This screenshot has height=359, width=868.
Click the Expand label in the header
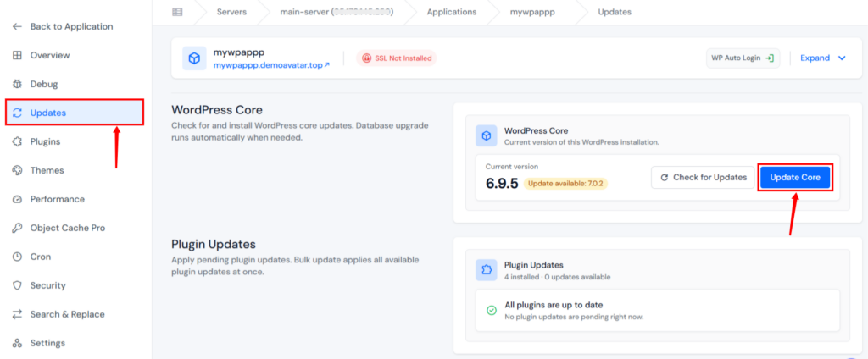point(815,58)
